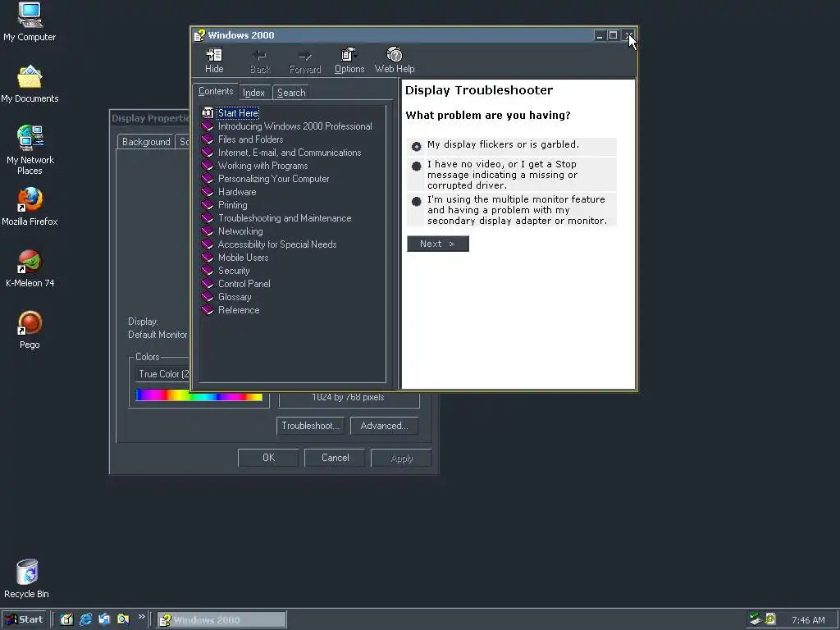Click book icon beside Files and Folders
This screenshot has width=840, height=630.
tap(208, 139)
